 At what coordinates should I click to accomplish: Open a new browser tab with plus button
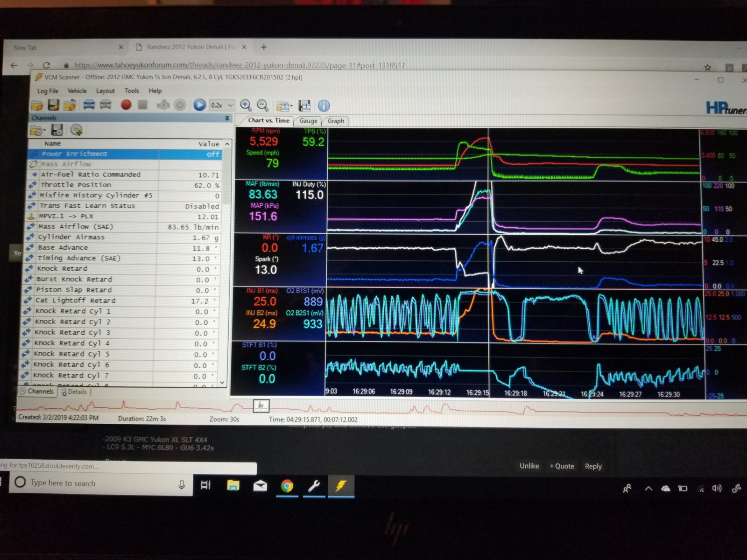264,47
